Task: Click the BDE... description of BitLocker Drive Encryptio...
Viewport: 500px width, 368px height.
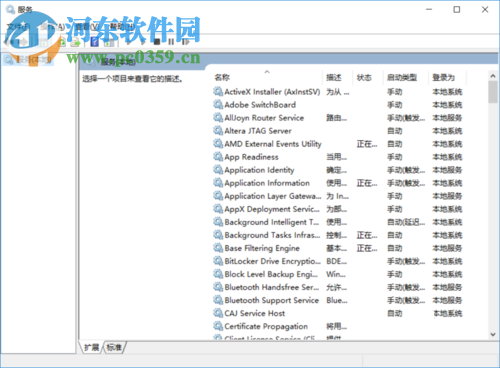Action: pyautogui.click(x=337, y=261)
